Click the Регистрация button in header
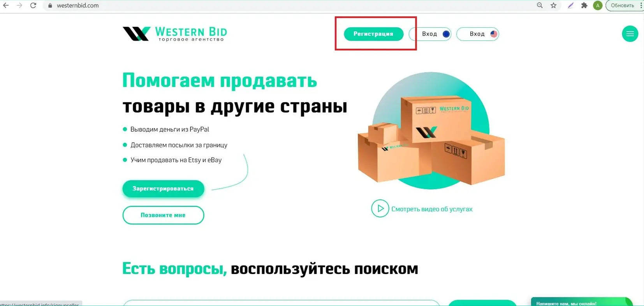The image size is (644, 306). click(x=373, y=34)
